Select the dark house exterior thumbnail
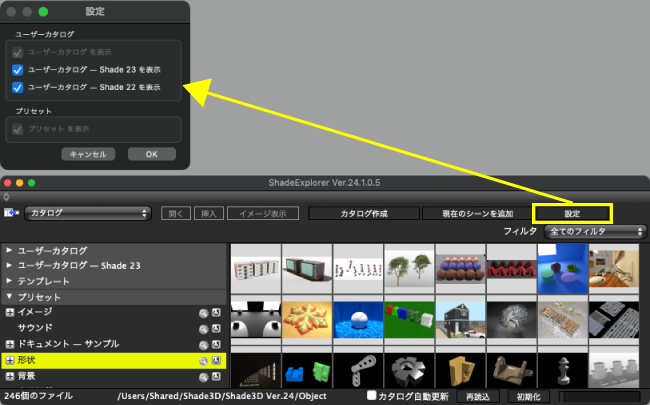This screenshot has height=405, width=650. 460,320
